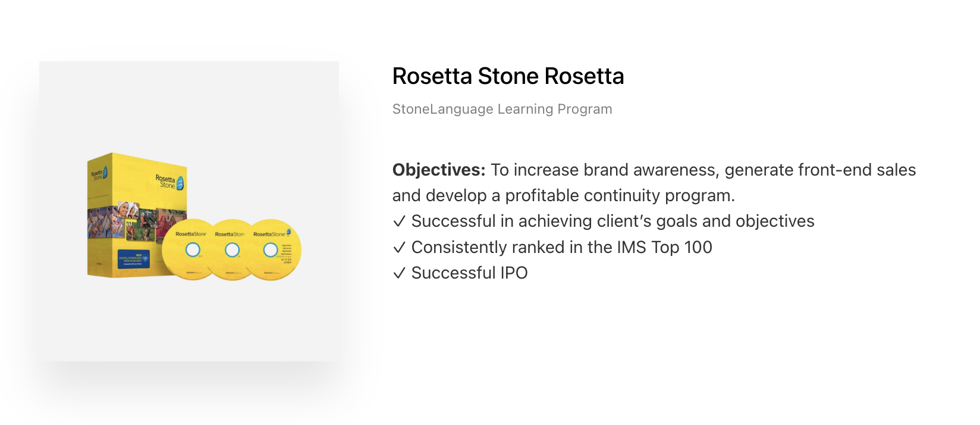Click the increase brand awareness sentence
Image resolution: width=980 pixels, height=425 pixels.
(x=703, y=170)
